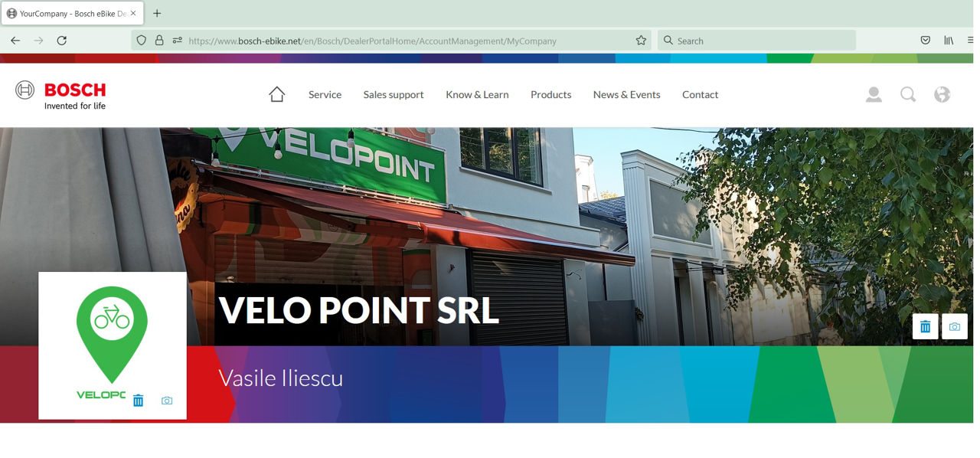Open the tracking protection shield icon

[142, 41]
